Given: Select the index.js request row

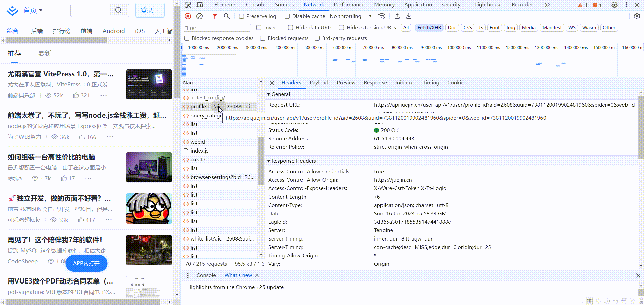Looking at the screenshot, I should (219, 151).
